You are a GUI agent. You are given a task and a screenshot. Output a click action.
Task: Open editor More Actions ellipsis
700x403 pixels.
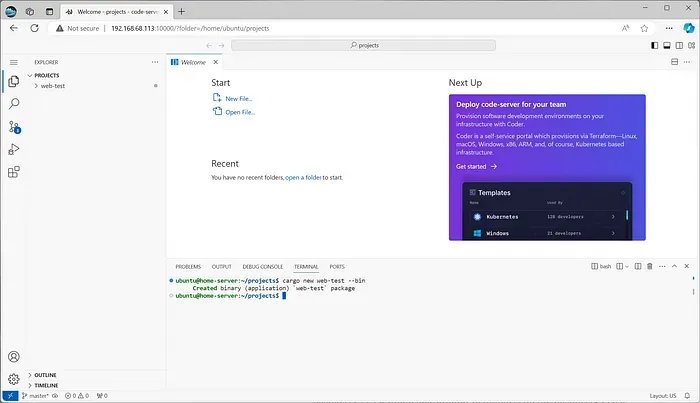pyautogui.click(x=687, y=62)
